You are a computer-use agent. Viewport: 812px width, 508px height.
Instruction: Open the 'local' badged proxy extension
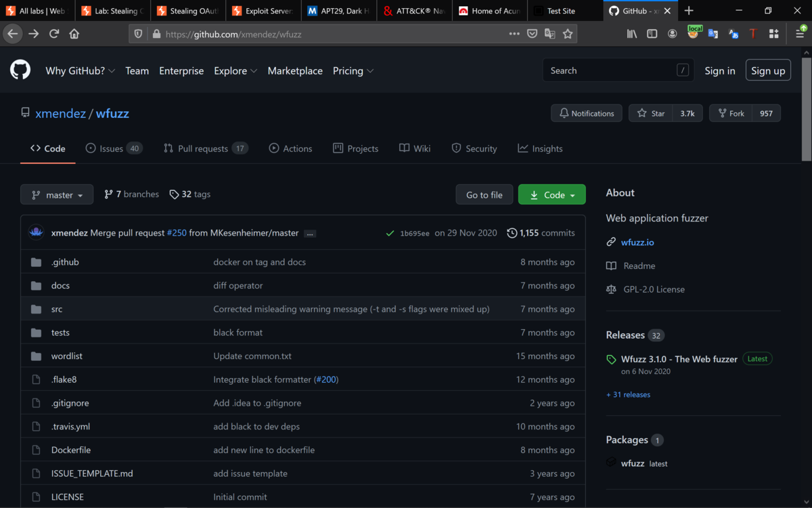pyautogui.click(x=694, y=33)
